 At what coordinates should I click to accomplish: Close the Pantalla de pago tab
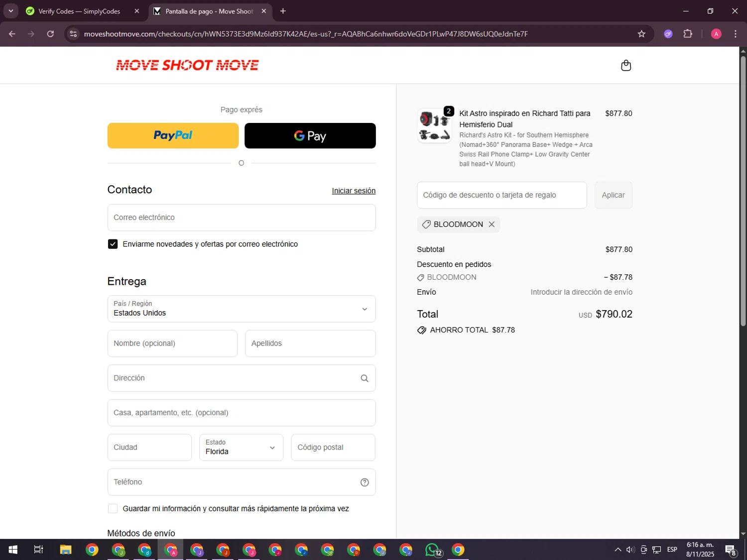pyautogui.click(x=264, y=11)
